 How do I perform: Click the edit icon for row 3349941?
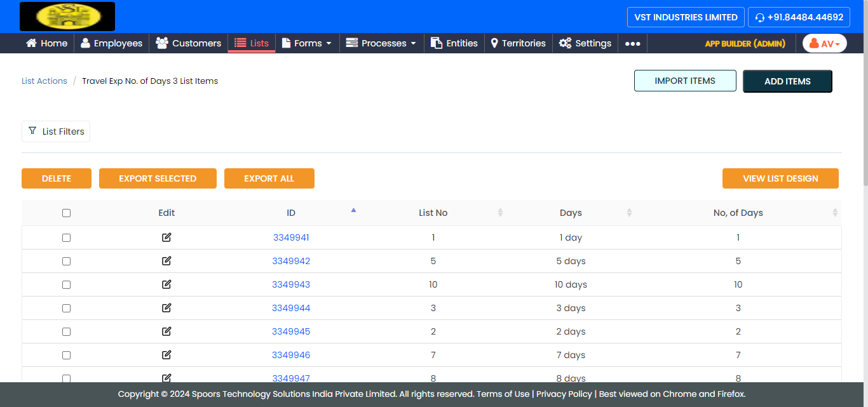(166, 237)
